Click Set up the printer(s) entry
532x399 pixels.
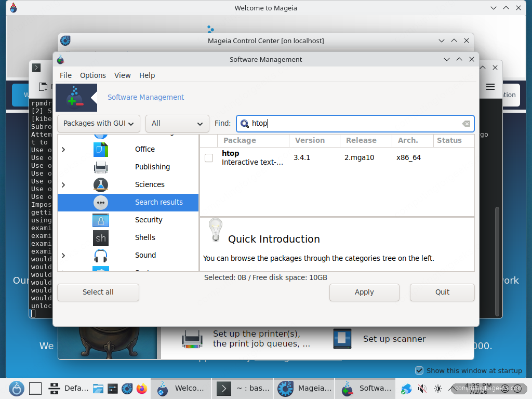[262, 339]
